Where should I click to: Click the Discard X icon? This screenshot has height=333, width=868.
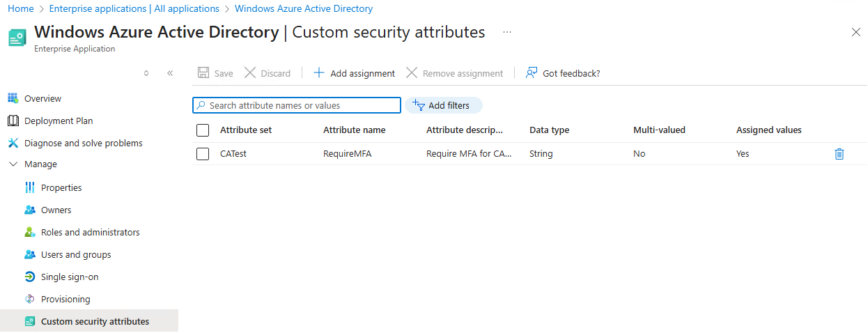[x=250, y=73]
